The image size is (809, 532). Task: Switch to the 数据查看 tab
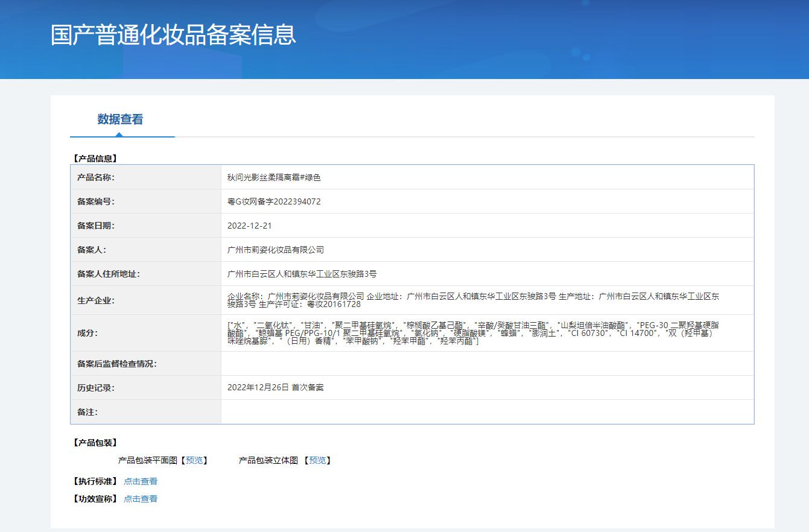(120, 119)
